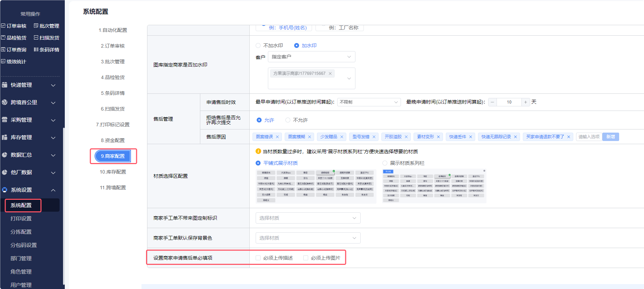
Task: Open 最早申请时间 不限制 dropdown
Action: [x=369, y=102]
